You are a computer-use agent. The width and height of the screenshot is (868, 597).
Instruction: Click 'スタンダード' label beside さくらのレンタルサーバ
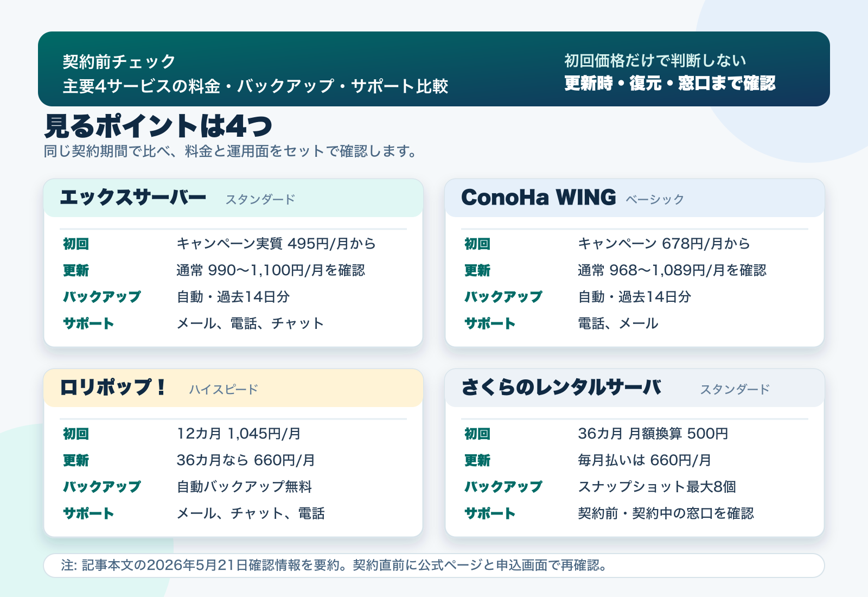[735, 389]
